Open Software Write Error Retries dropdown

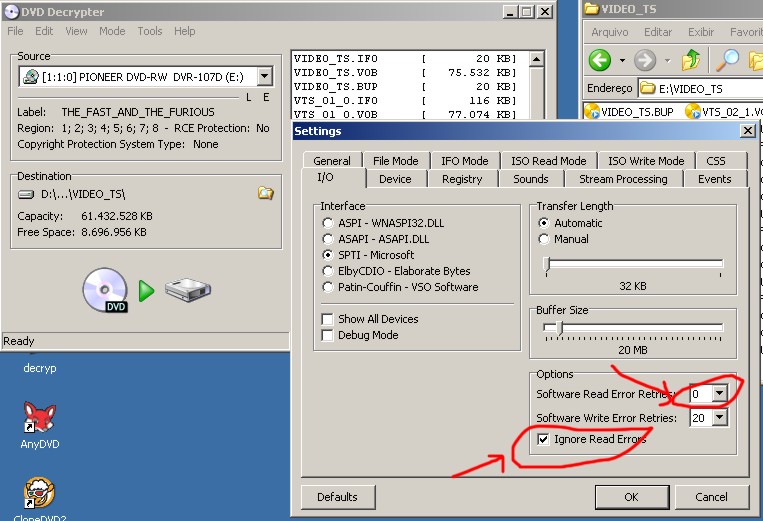[x=719, y=417]
